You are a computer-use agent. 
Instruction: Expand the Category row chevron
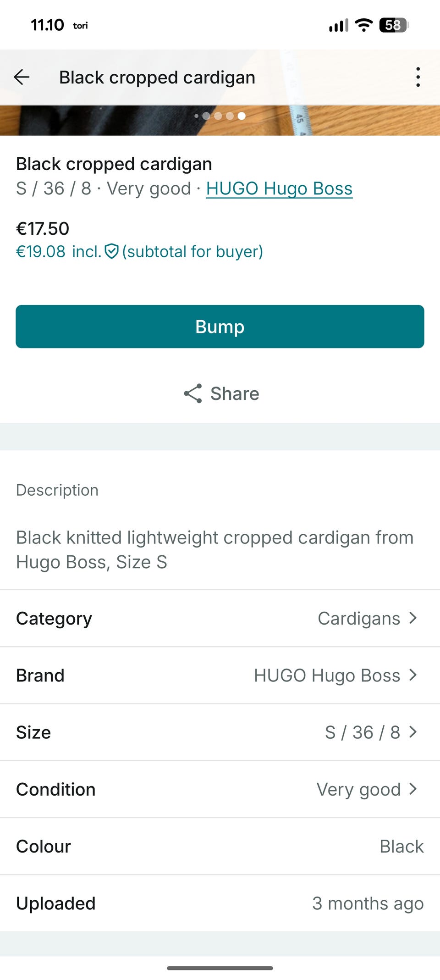413,618
